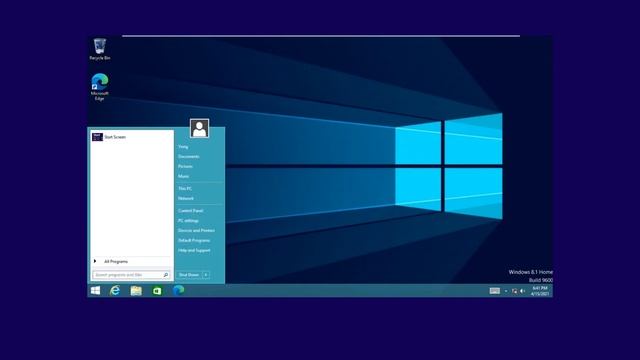Viewport: 640px width, 360px height.
Task: Click the volume speaker tray icon
Action: (x=522, y=291)
